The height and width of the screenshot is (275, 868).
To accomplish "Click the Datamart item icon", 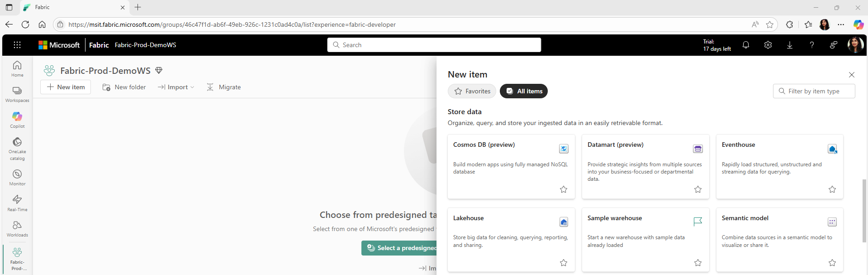I will click(x=698, y=149).
